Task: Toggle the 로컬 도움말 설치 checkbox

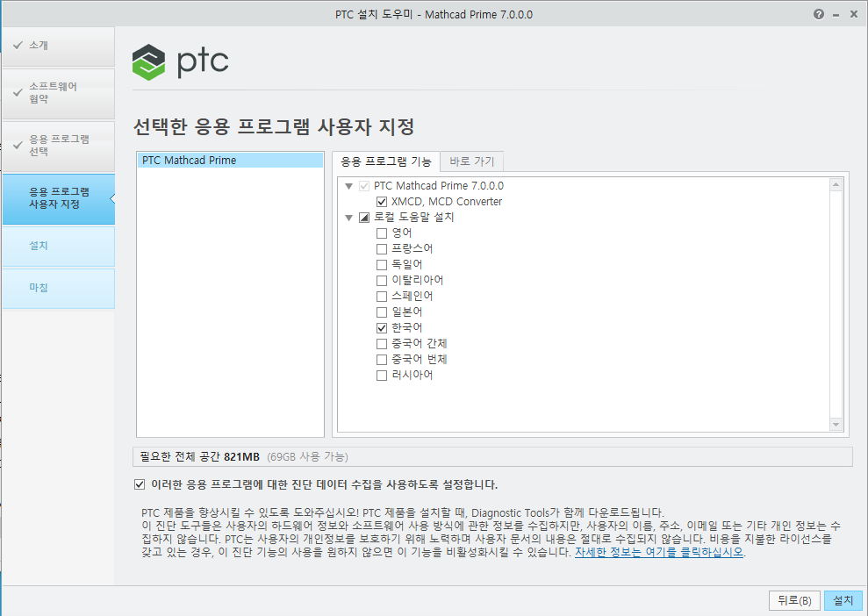Action: [363, 218]
